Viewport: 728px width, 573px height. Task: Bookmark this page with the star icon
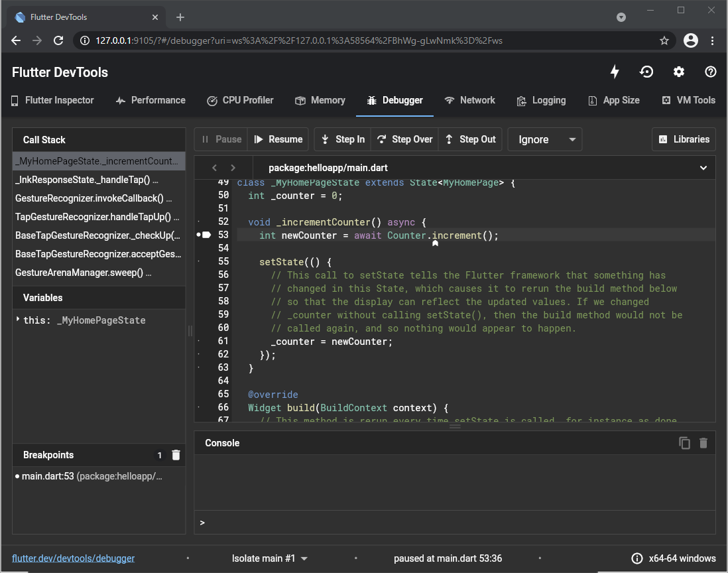click(664, 40)
